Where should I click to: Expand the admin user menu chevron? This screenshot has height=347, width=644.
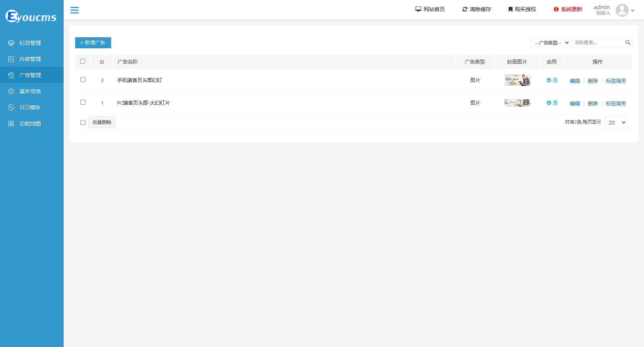pyautogui.click(x=632, y=11)
